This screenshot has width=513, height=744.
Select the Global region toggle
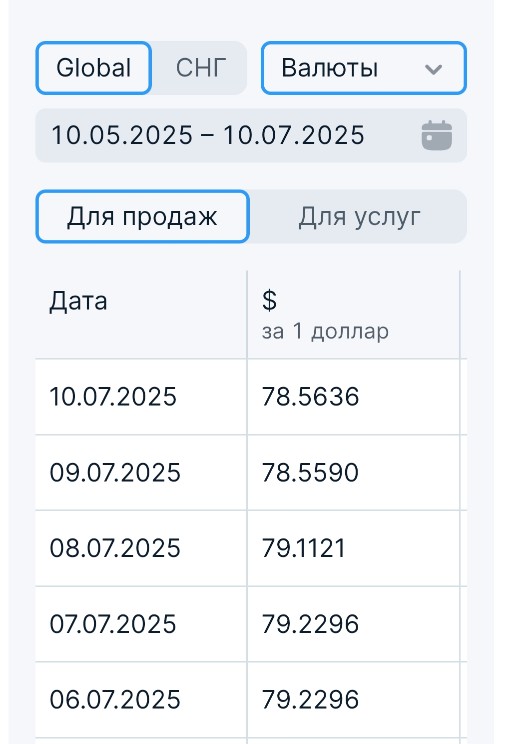pos(93,68)
